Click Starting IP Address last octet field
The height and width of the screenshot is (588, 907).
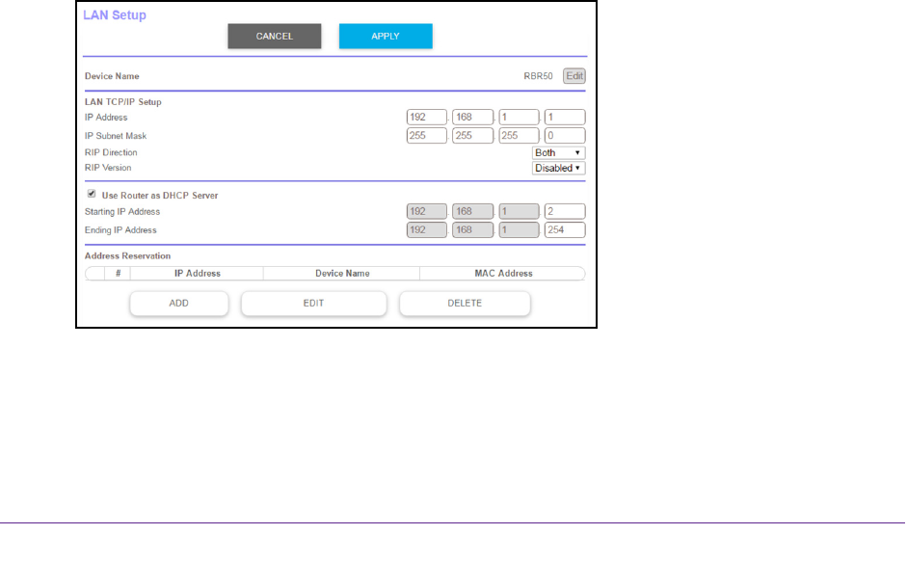coord(565,212)
